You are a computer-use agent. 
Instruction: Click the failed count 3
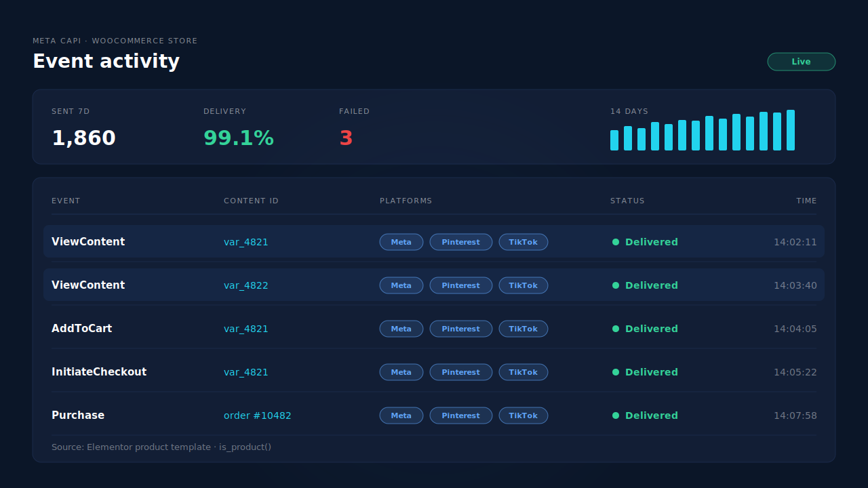coord(346,138)
